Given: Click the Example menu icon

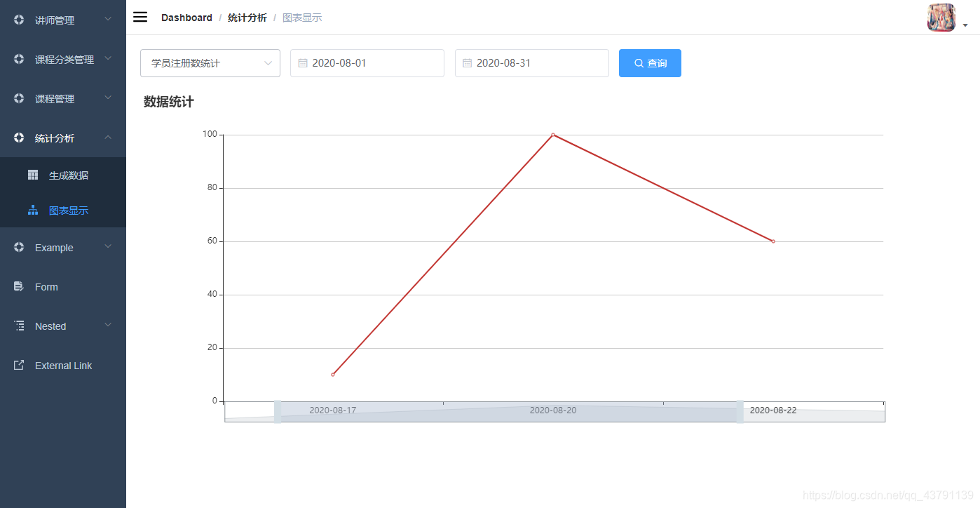Looking at the screenshot, I should pyautogui.click(x=19, y=247).
